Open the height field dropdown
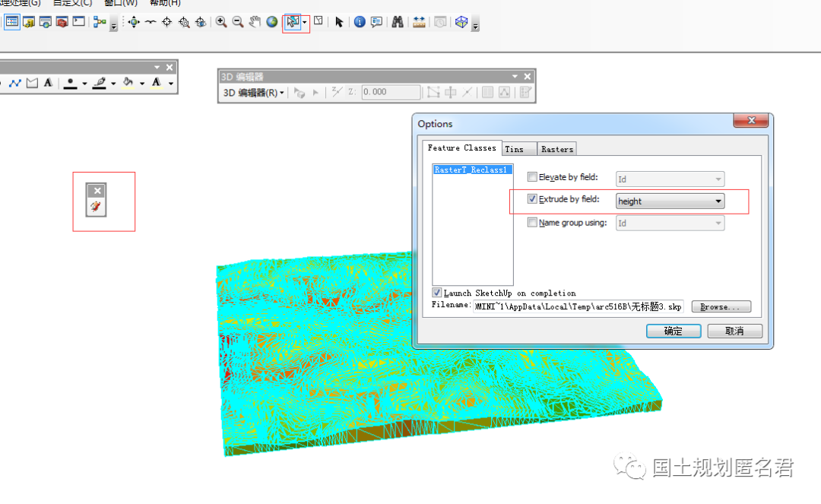The image size is (821, 504). tap(670, 201)
